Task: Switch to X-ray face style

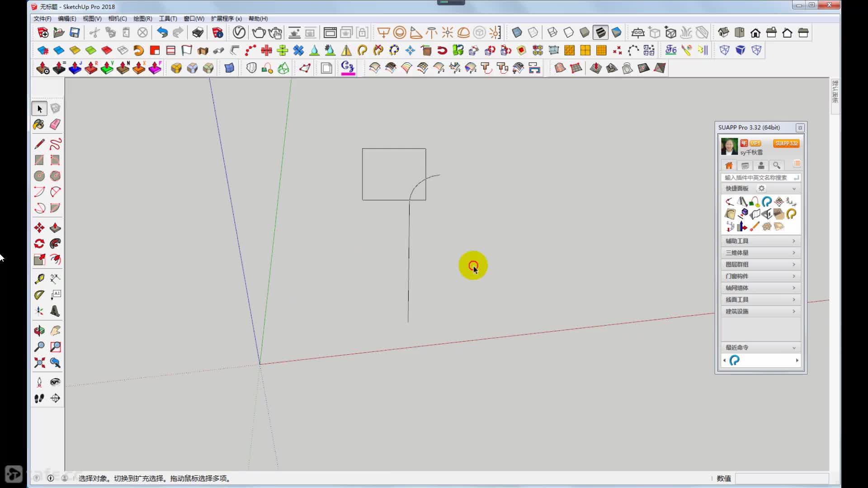Action: pyautogui.click(x=517, y=33)
